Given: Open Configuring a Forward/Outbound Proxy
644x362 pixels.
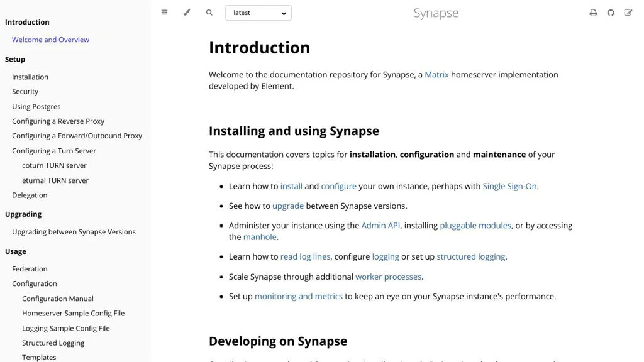Looking at the screenshot, I should (x=77, y=136).
